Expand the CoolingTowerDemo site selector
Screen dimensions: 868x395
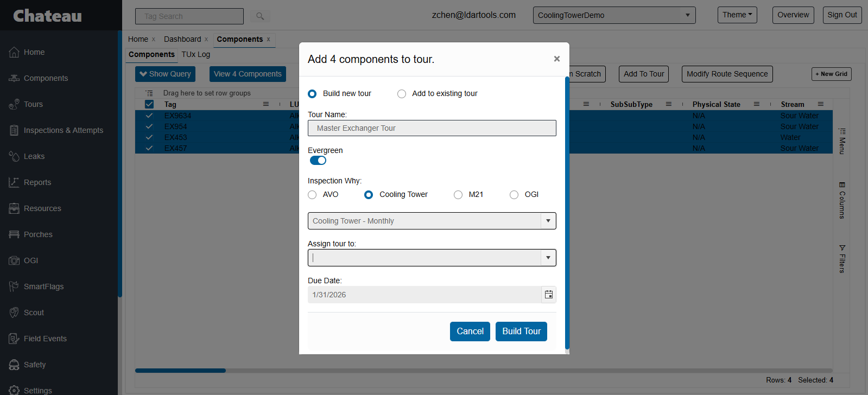[x=687, y=15]
